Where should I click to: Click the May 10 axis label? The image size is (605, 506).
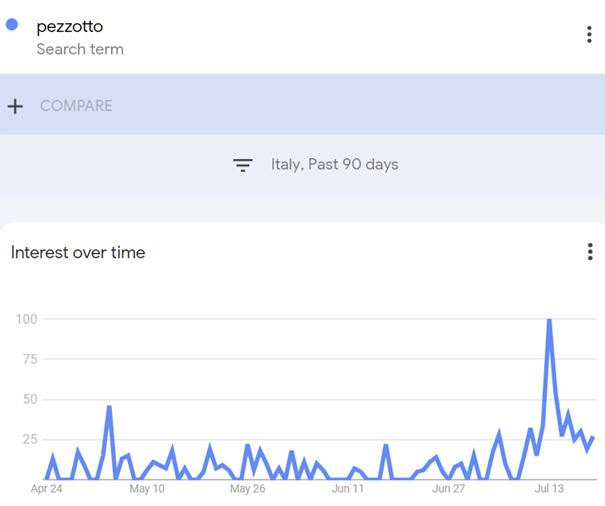(x=147, y=489)
